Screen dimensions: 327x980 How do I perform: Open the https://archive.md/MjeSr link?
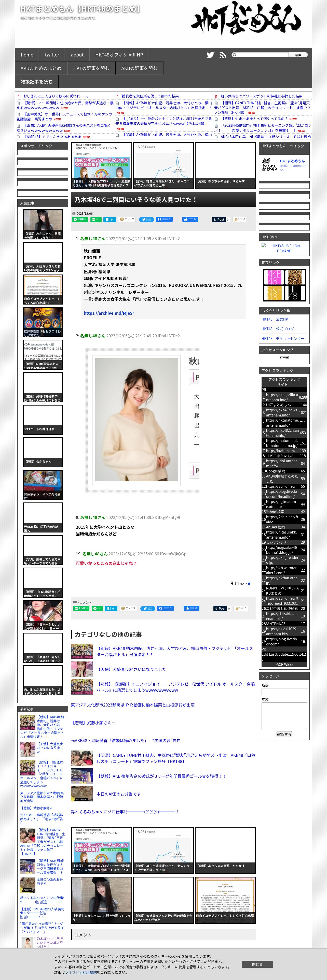[x=109, y=313]
